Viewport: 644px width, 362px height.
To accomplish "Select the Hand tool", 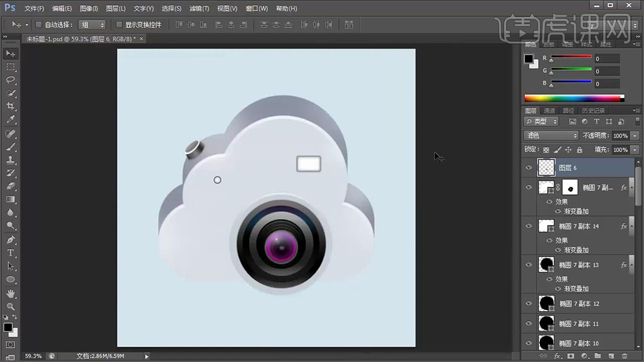I will tap(10, 294).
